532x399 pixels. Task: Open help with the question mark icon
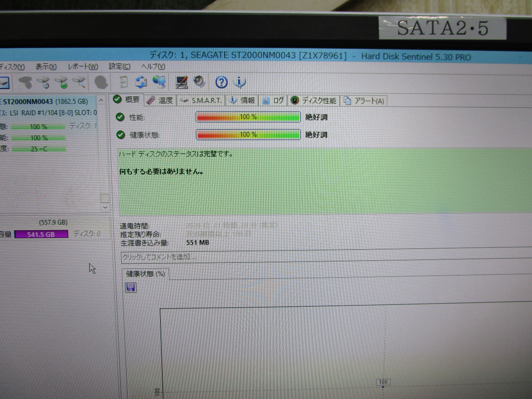coord(221,82)
